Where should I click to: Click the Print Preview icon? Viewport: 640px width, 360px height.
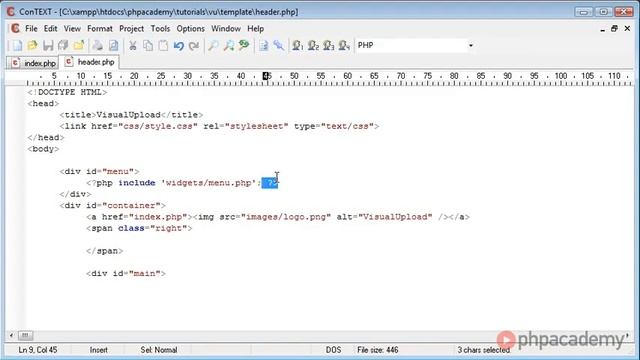(113, 45)
